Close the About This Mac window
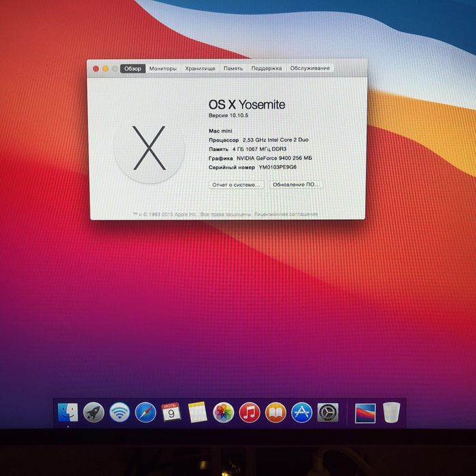476x476 pixels. 96,69
